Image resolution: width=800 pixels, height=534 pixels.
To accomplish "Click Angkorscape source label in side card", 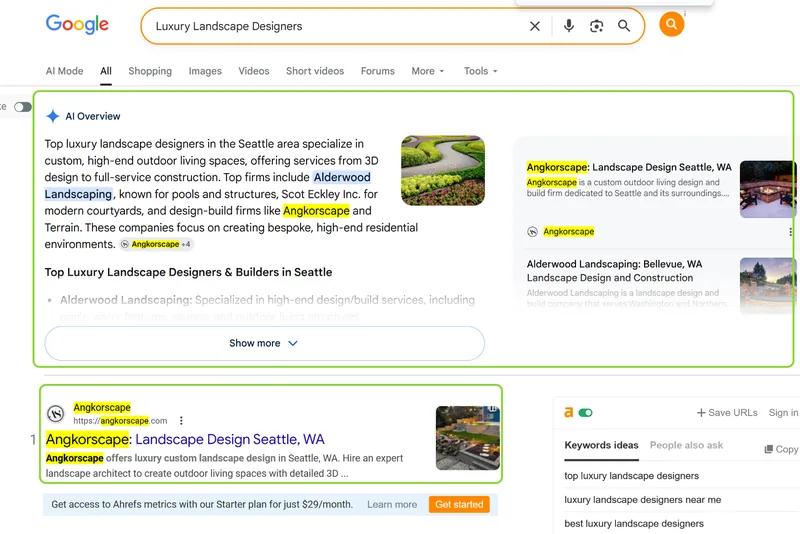I will point(568,232).
